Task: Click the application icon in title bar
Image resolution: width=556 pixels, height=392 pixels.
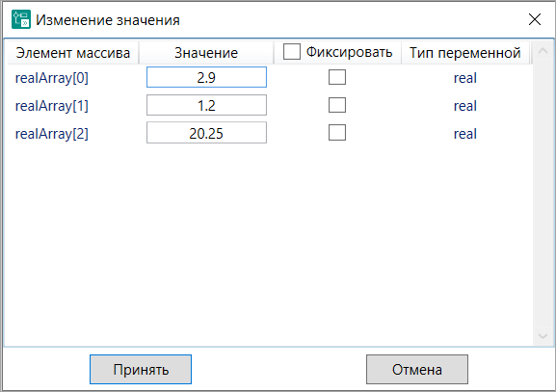Action: [21, 19]
